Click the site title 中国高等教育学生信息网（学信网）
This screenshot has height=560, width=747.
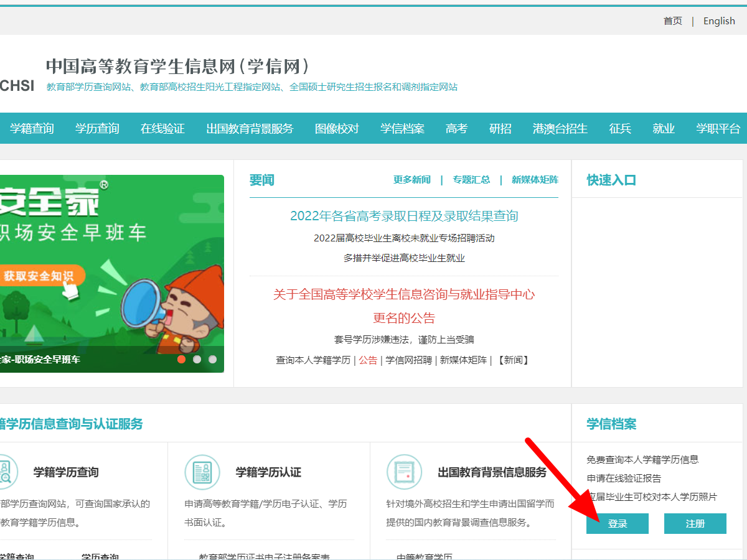[x=179, y=66]
